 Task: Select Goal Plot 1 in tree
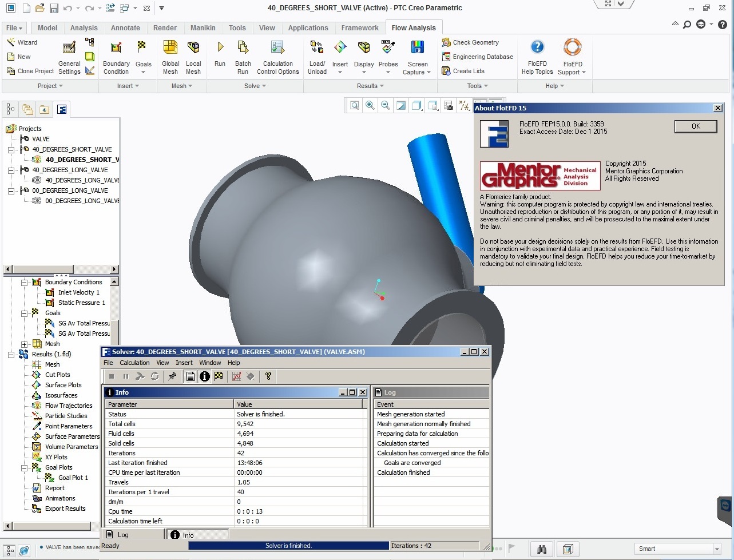point(73,478)
